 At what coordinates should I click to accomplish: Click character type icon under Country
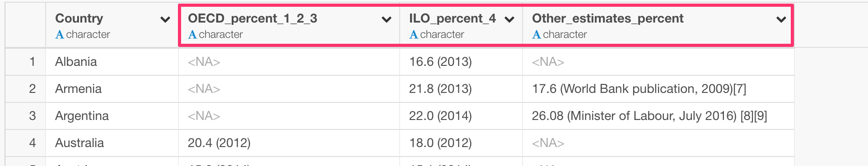[60, 35]
